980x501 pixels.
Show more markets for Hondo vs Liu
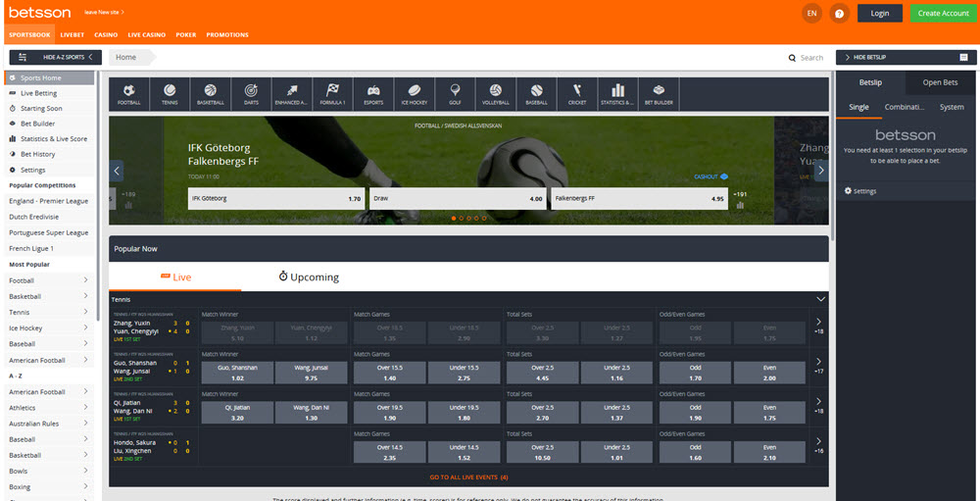pyautogui.click(x=818, y=445)
